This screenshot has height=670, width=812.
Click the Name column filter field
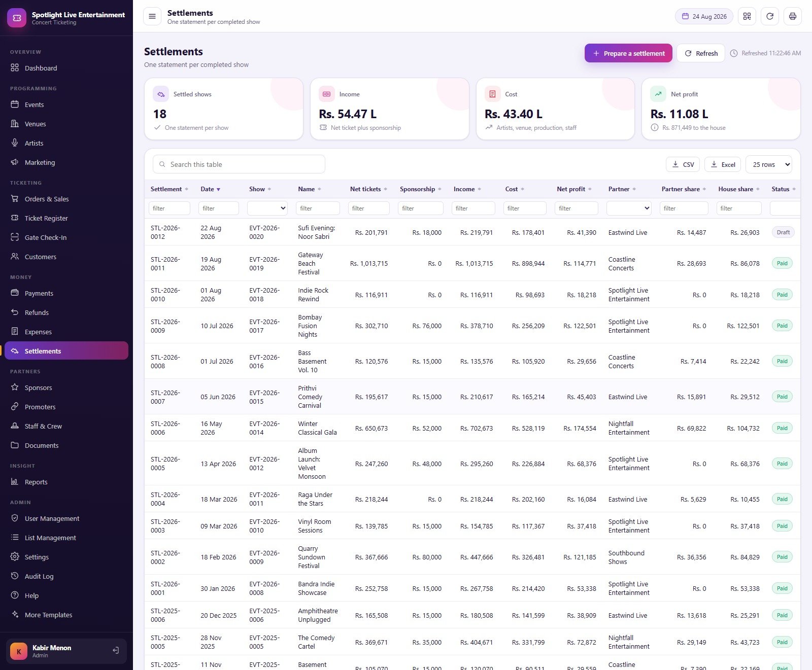tap(318, 208)
